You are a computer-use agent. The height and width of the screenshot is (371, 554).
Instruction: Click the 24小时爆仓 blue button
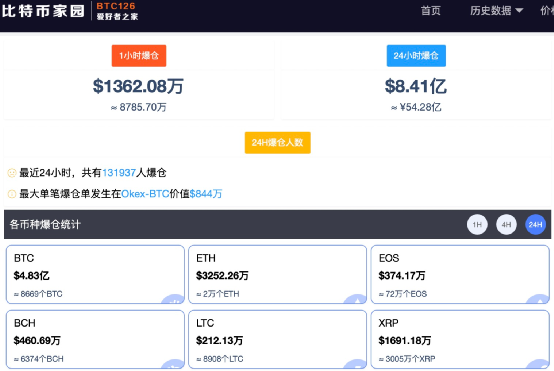tap(416, 55)
